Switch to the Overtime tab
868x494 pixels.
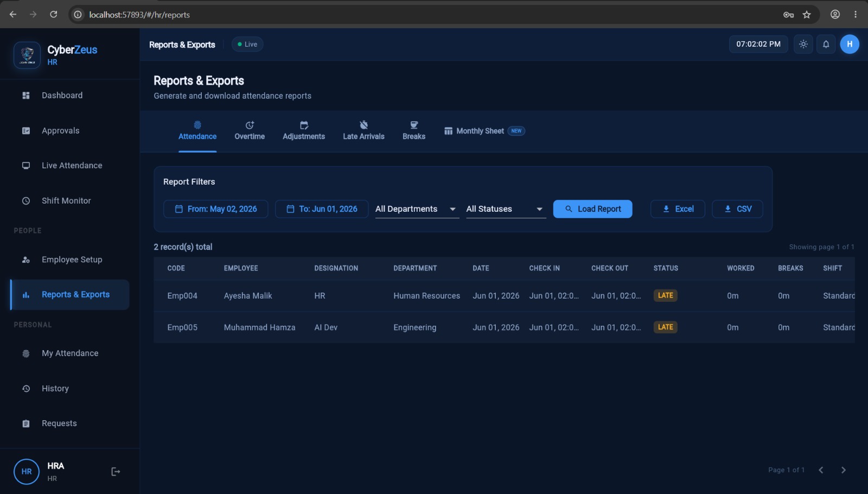pyautogui.click(x=250, y=131)
